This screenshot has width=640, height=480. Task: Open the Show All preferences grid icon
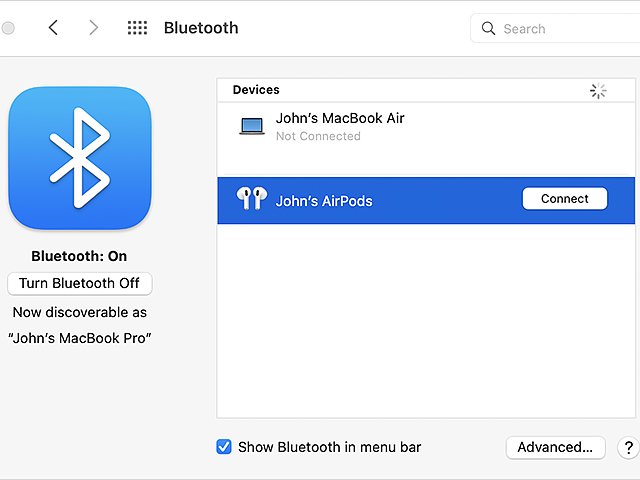[137, 28]
